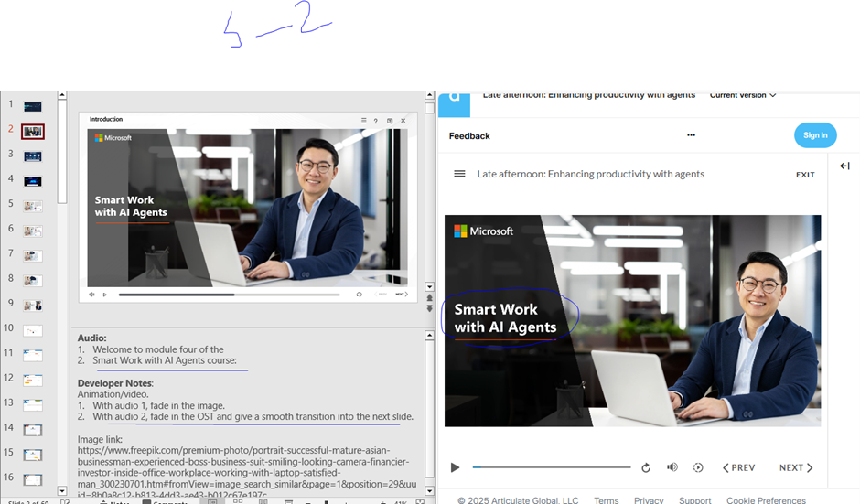Go to NEXT slide in Review 360 player
The height and width of the screenshot is (504, 860).
796,467
